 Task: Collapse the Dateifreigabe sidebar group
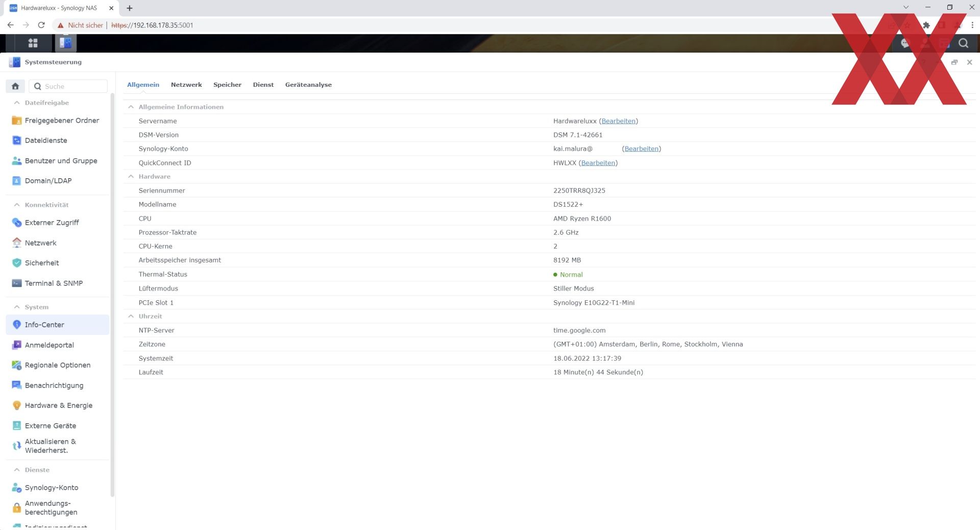[17, 103]
